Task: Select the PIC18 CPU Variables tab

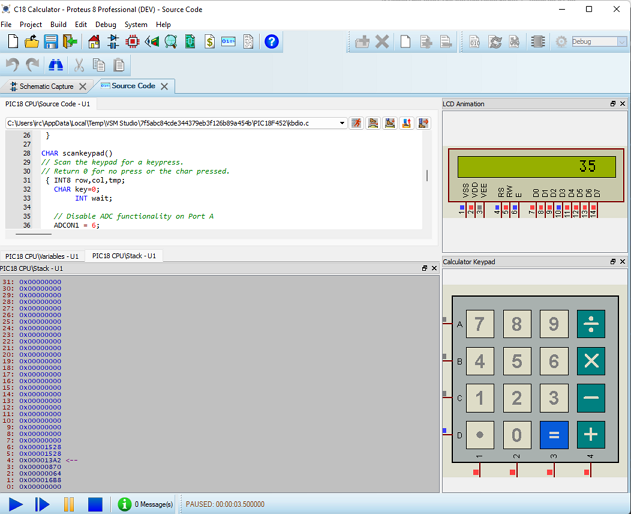Action: tap(41, 256)
